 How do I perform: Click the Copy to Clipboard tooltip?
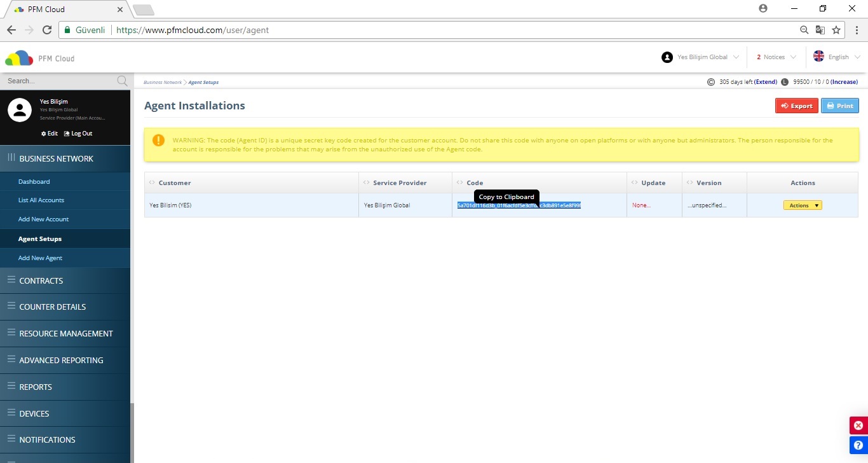click(506, 197)
